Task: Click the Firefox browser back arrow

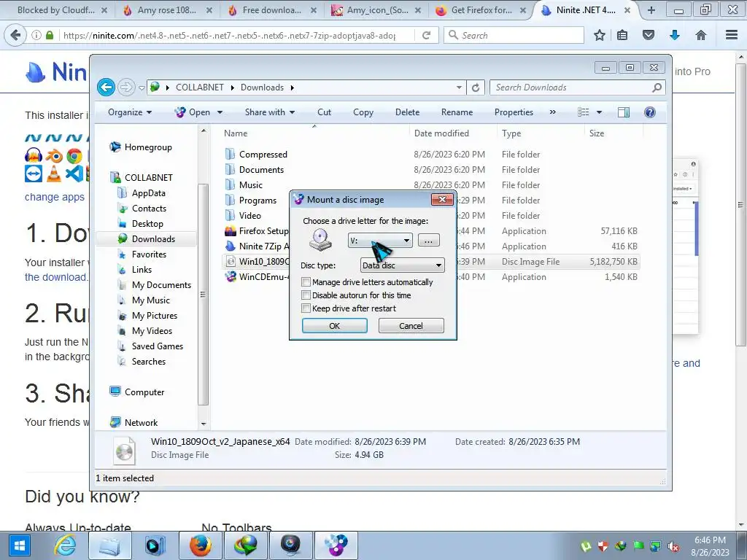Action: coord(15,35)
